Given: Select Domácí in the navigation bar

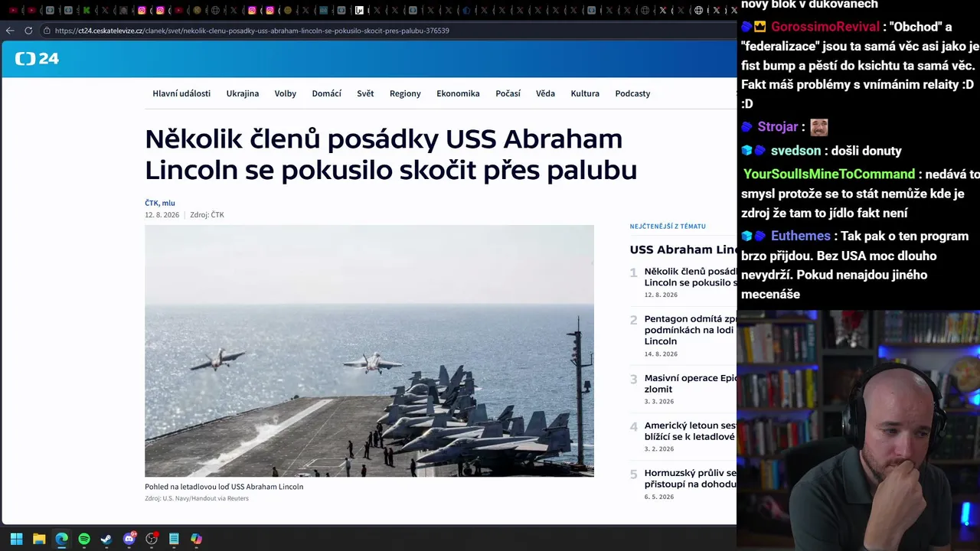Looking at the screenshot, I should pos(327,93).
